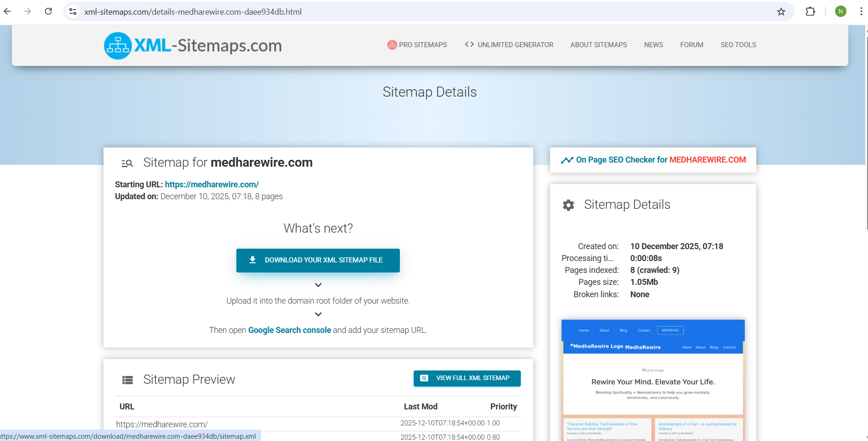Open On Page SEO Checker link
The image size is (868, 441).
click(x=653, y=160)
